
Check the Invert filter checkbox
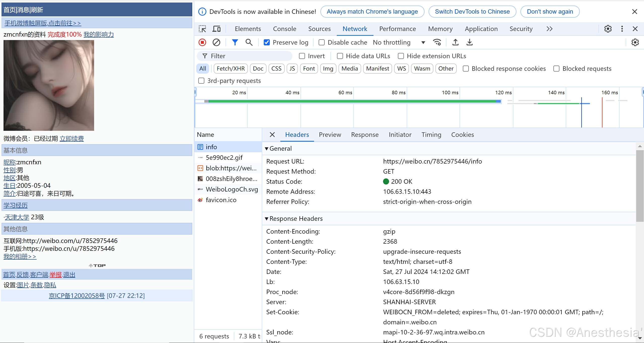[302, 56]
